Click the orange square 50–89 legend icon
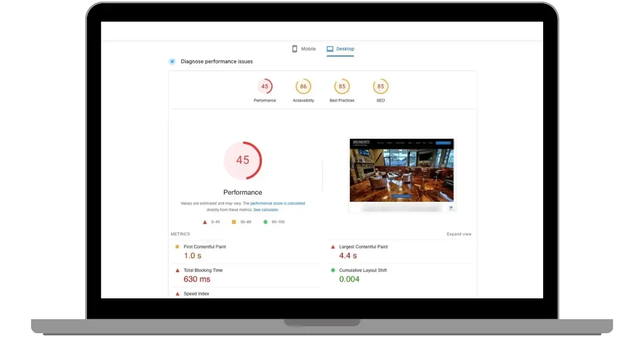This screenshot has height=337, width=644. [x=233, y=222]
